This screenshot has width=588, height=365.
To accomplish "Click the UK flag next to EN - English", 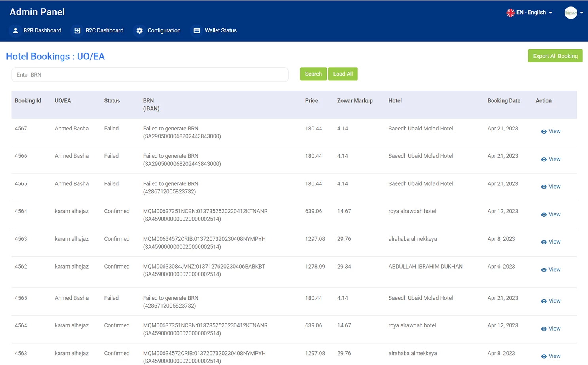I will pyautogui.click(x=510, y=12).
